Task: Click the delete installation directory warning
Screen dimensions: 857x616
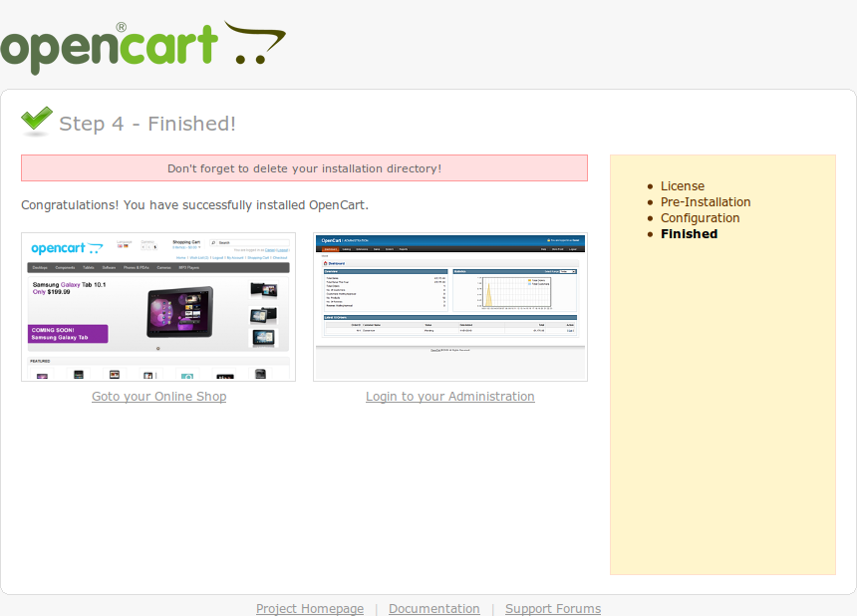Action: pos(304,168)
